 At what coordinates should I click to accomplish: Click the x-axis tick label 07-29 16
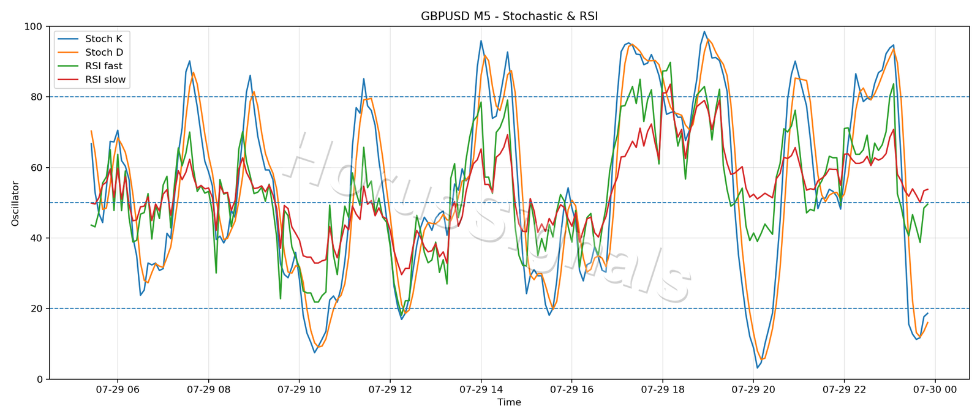571,389
